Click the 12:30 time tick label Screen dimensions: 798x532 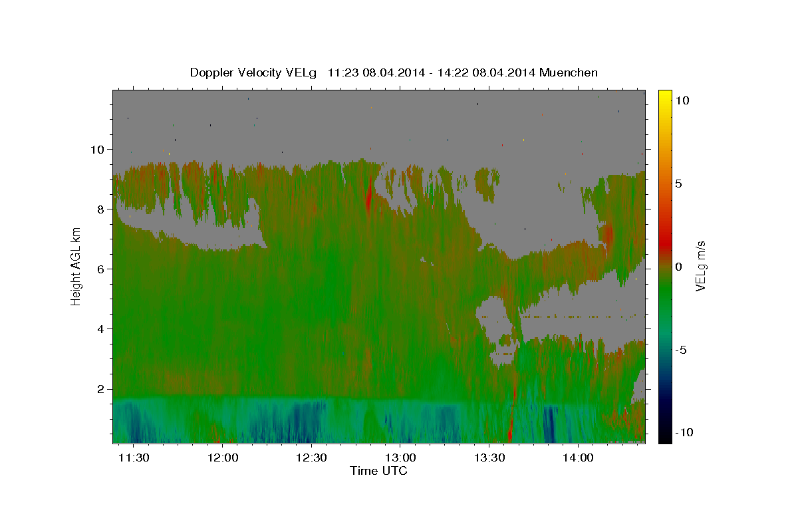311,458
